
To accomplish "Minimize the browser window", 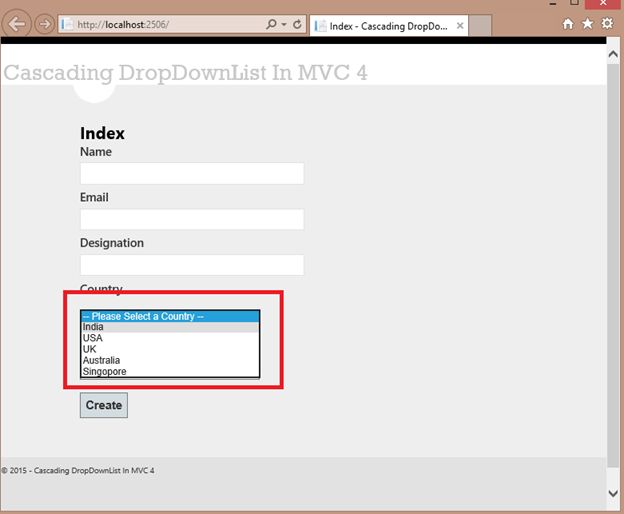I will [553, 3].
